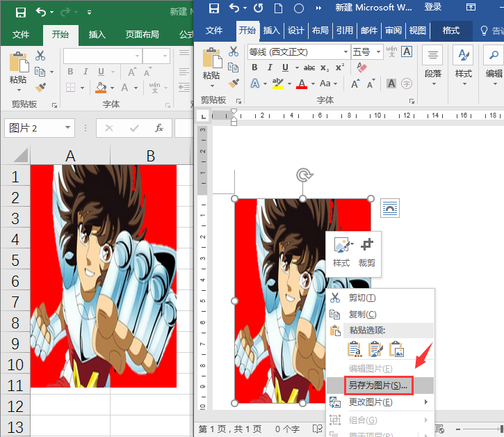This screenshot has width=504, height=437.
Task: Click the Redo/repeat icon in Word title bar
Action: [x=258, y=8]
